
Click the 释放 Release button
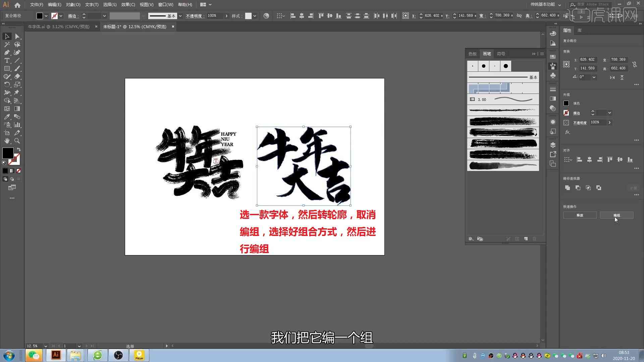click(x=580, y=215)
